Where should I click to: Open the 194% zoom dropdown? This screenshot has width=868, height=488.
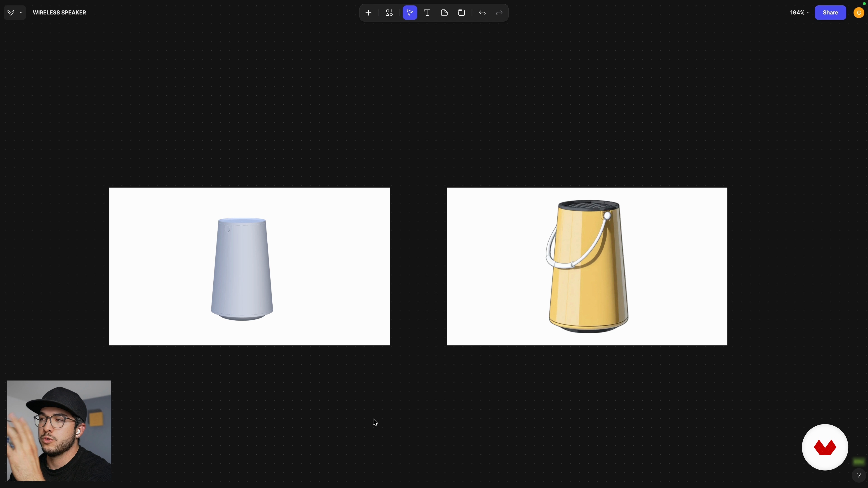(799, 13)
